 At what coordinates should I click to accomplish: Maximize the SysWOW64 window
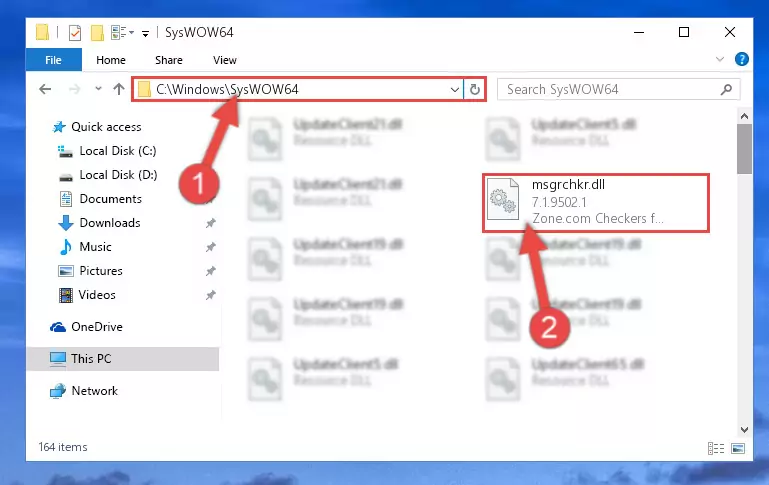tap(684, 32)
